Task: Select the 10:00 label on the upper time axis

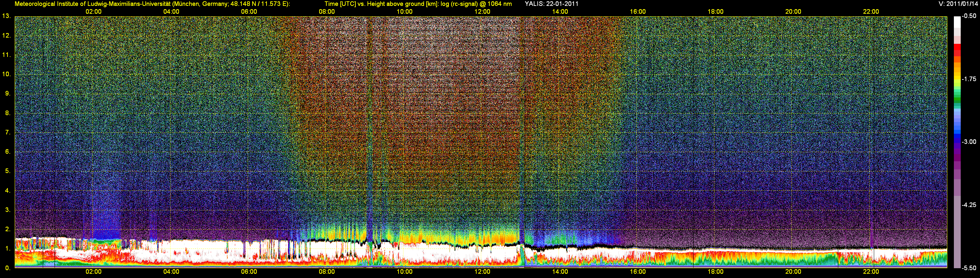Action: click(404, 12)
